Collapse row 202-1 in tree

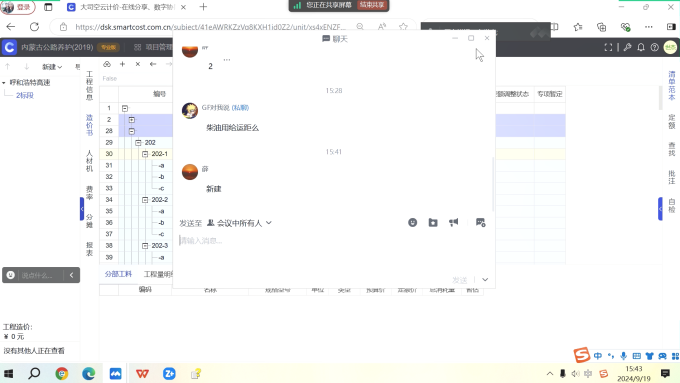tap(145, 154)
